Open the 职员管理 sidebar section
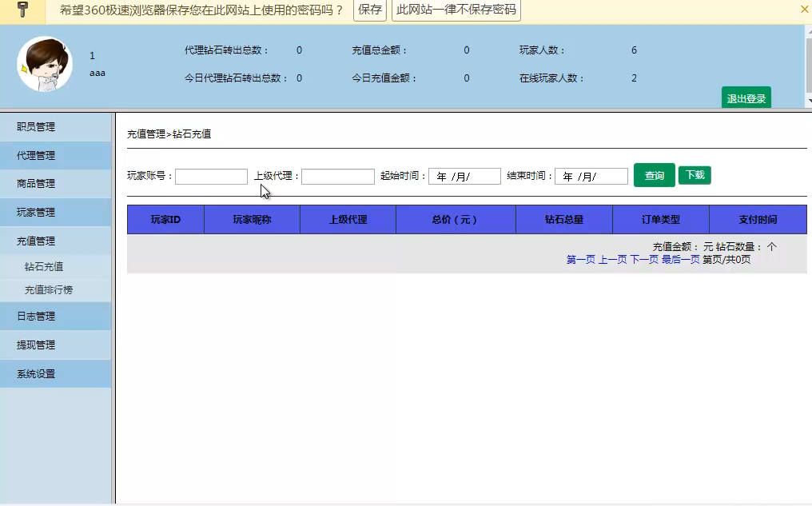This screenshot has height=506, width=812. (36, 126)
